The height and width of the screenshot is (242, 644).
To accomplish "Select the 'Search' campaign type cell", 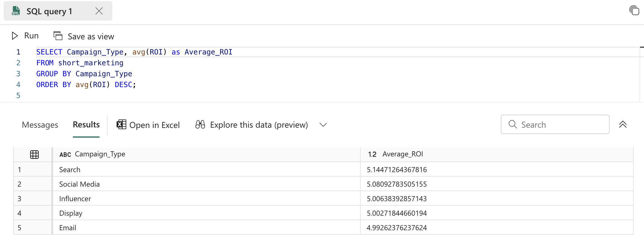I will (206, 169).
